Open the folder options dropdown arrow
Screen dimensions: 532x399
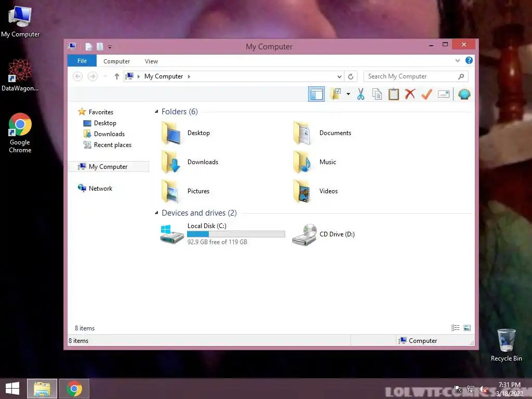(348, 94)
